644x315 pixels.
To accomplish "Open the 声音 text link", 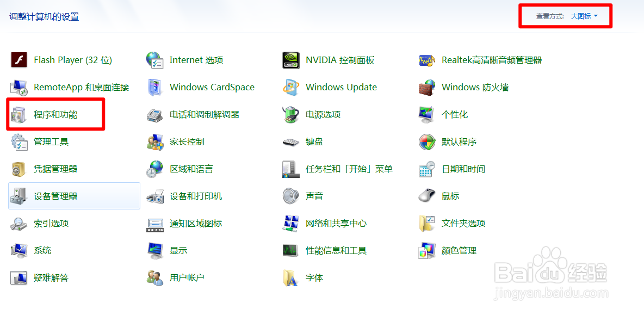I will 314,196.
